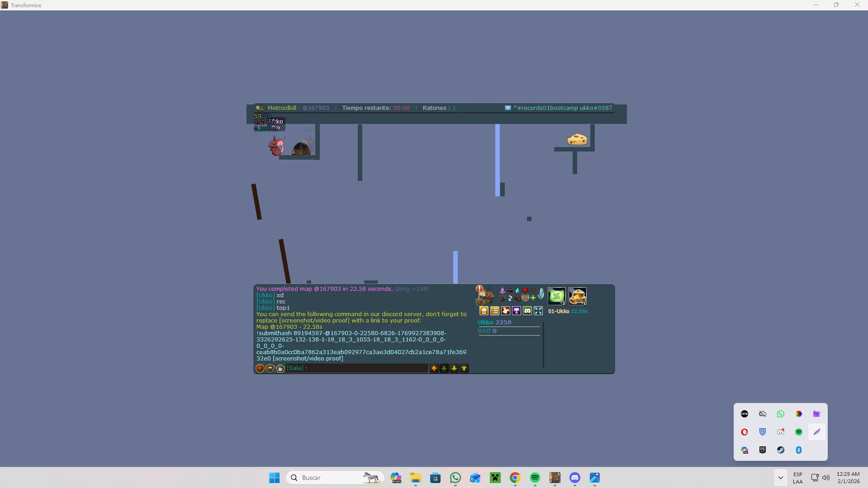This screenshot has height=488, width=868.
Task: Click the teal feather icon
Action: click(x=541, y=294)
